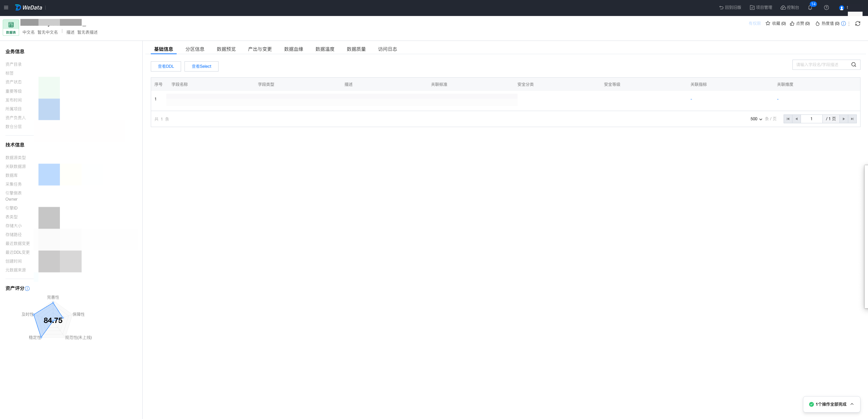868x419 pixels.
Task: Go to first page arrow
Action: (788, 119)
